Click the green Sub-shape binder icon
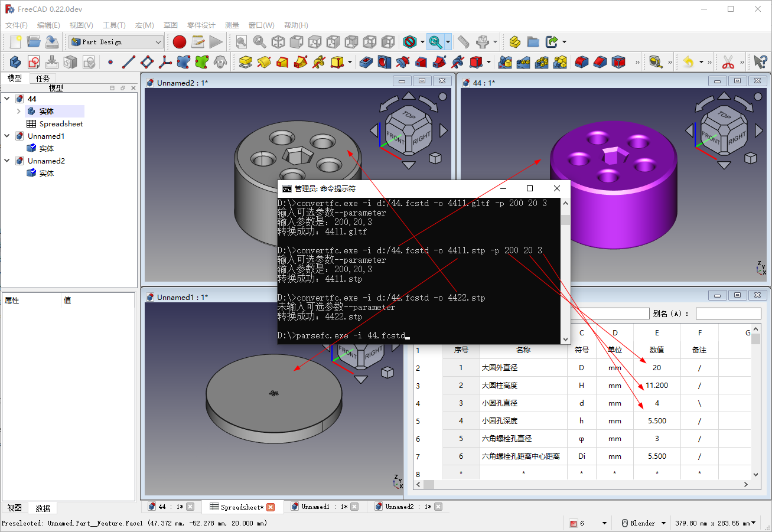Viewport: 772px width, 532px height. pyautogui.click(x=201, y=61)
